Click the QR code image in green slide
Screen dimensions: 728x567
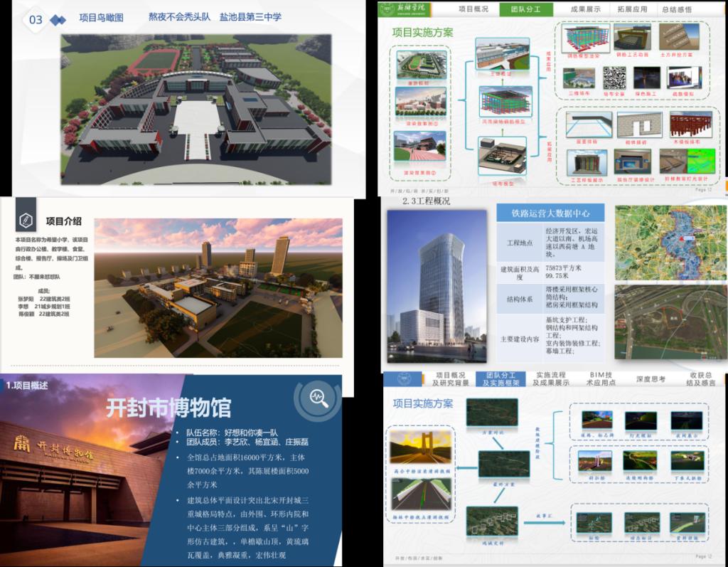(614, 78)
